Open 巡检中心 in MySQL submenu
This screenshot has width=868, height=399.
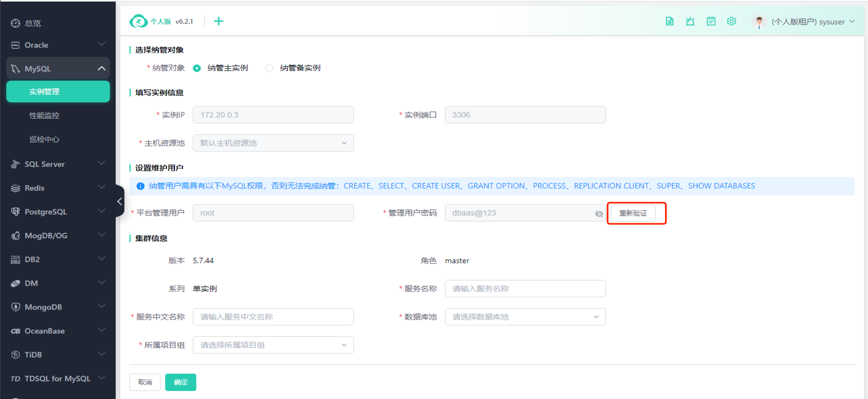44,139
